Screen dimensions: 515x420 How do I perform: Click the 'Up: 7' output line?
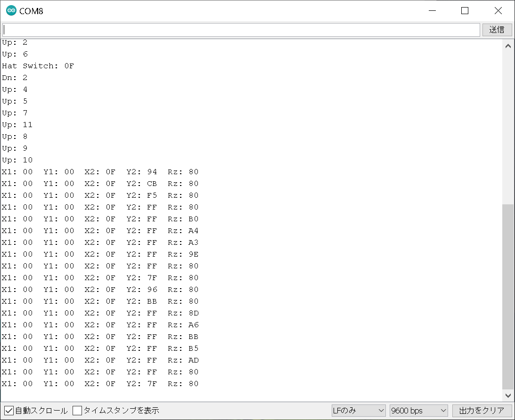pos(15,113)
